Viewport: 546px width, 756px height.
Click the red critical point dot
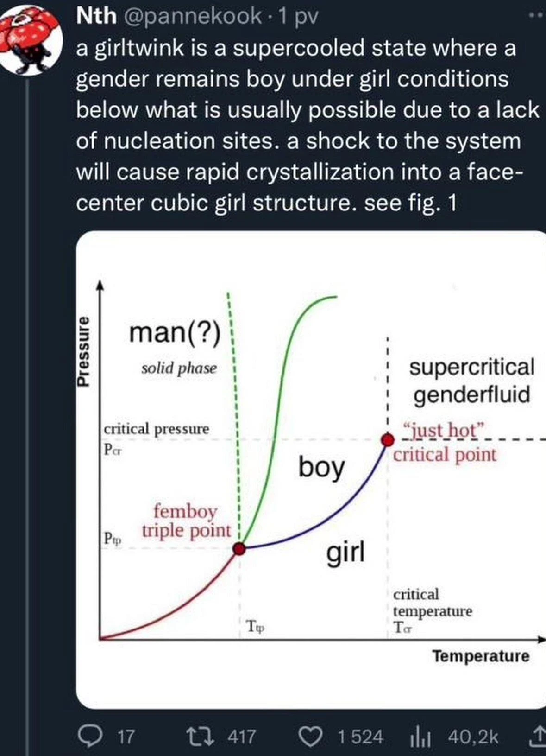click(x=388, y=439)
